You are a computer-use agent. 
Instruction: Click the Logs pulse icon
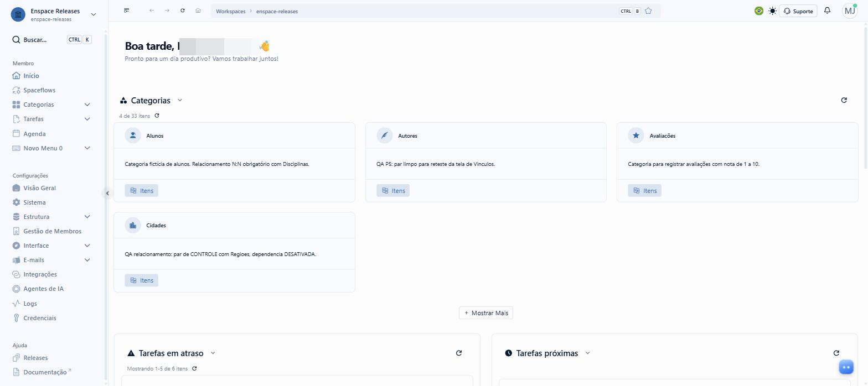pos(16,304)
